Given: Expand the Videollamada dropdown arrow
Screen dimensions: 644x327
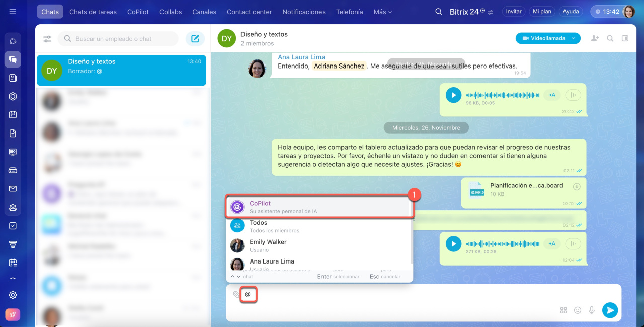Looking at the screenshot, I should click(574, 38).
